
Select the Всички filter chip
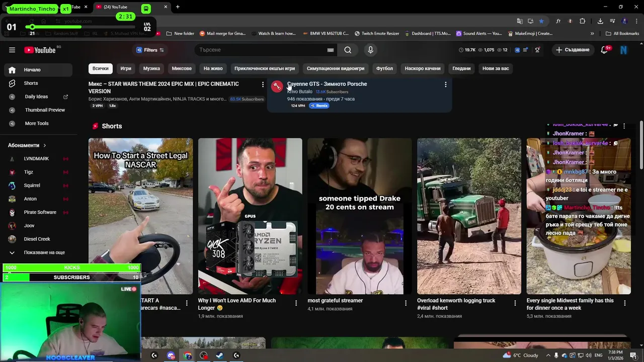(x=100, y=68)
